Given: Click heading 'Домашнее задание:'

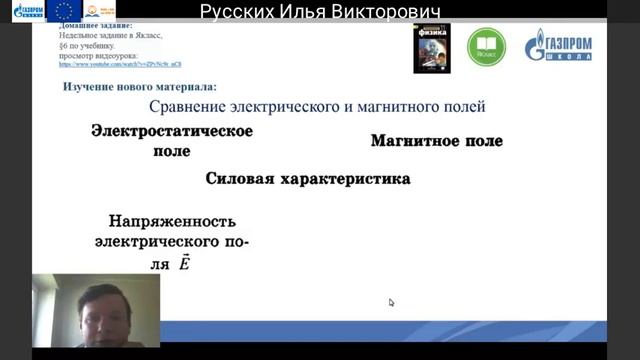Looking at the screenshot, I should tap(96, 26).
